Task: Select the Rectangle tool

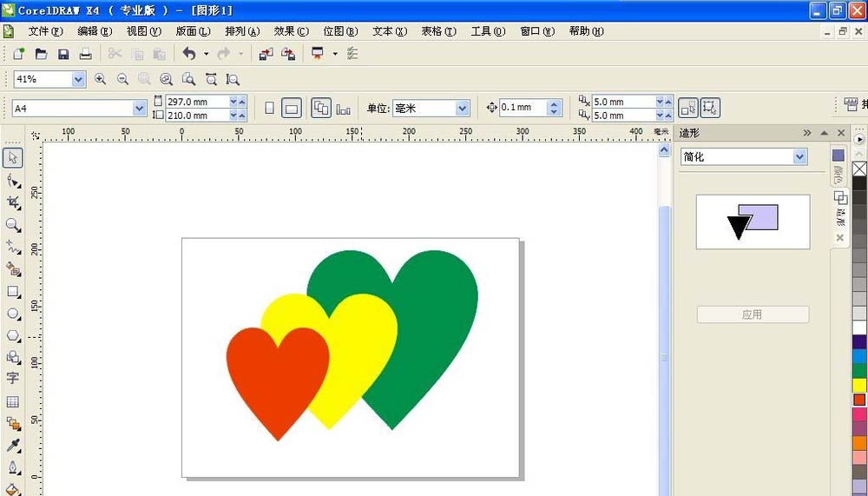Action: pos(13,292)
